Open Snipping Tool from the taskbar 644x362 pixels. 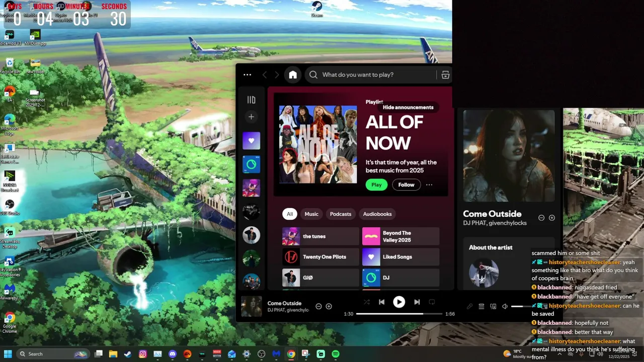pyautogui.click(x=305, y=354)
